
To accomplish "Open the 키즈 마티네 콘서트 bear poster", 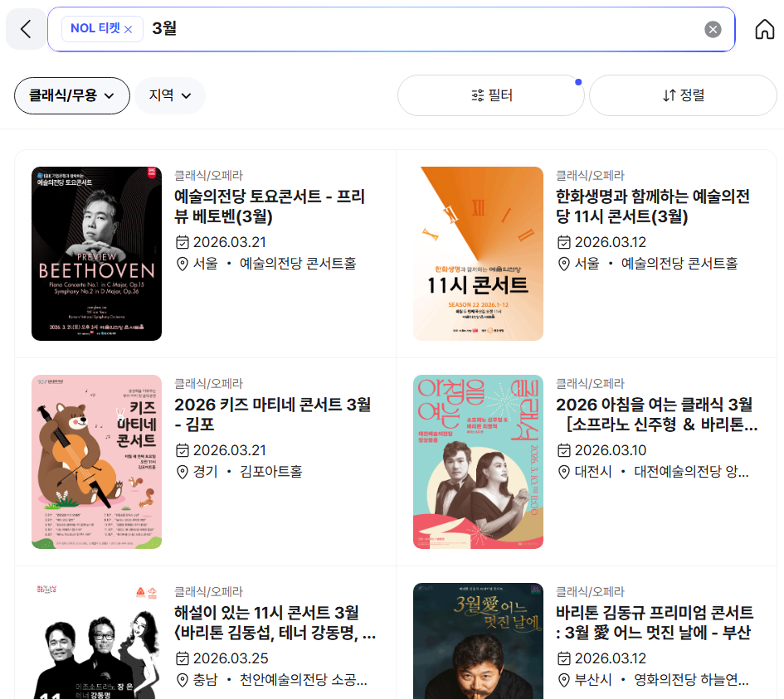I will pos(96,462).
